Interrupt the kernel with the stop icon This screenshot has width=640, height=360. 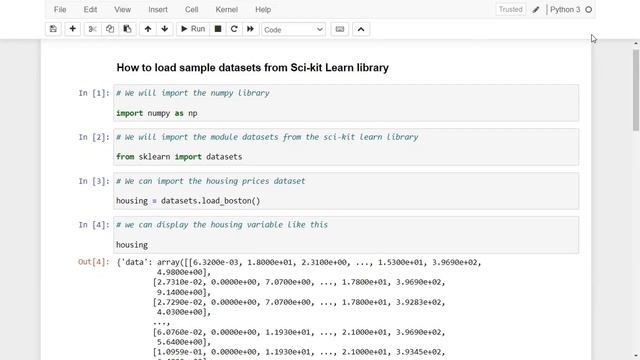click(x=218, y=29)
